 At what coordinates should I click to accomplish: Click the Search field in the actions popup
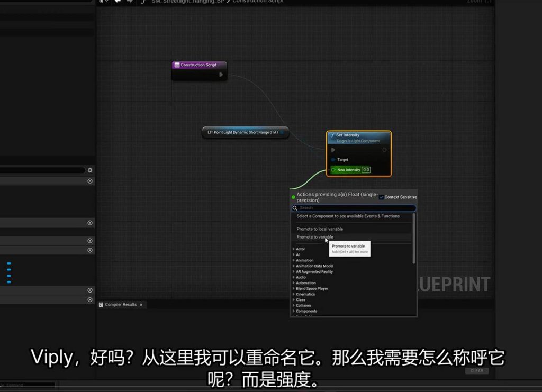point(355,208)
